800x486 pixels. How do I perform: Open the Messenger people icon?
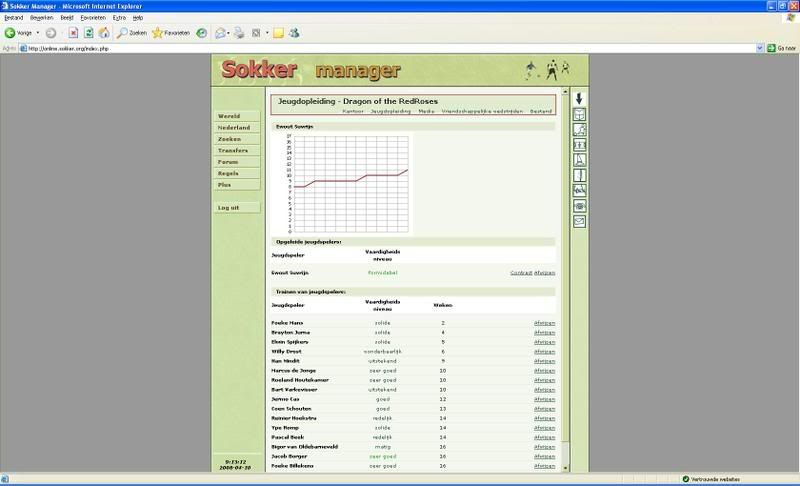[294, 33]
